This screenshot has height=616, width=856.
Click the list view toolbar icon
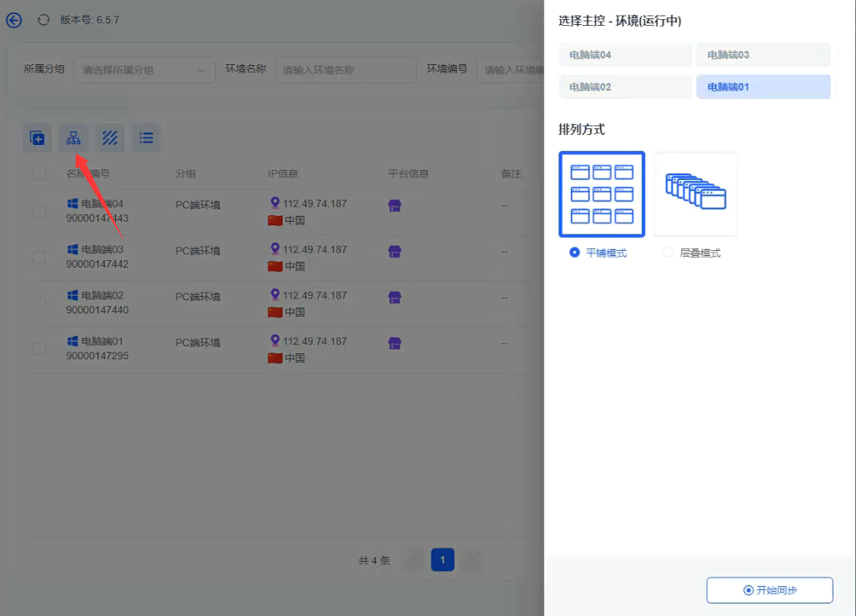tap(147, 138)
